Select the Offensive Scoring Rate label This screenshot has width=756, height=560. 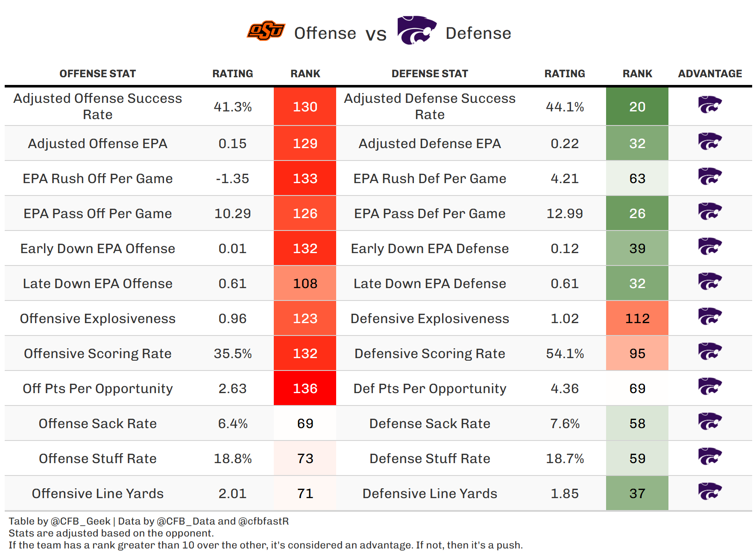coord(97,353)
